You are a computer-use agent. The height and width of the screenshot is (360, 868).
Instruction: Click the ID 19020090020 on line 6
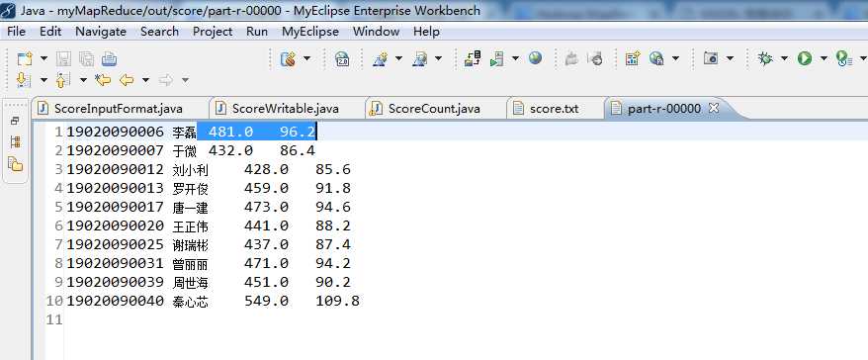click(115, 225)
